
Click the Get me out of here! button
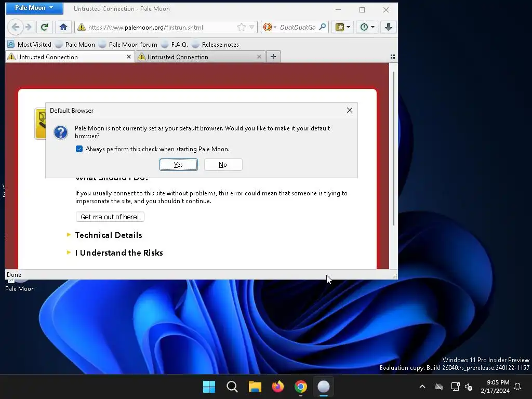[110, 217]
